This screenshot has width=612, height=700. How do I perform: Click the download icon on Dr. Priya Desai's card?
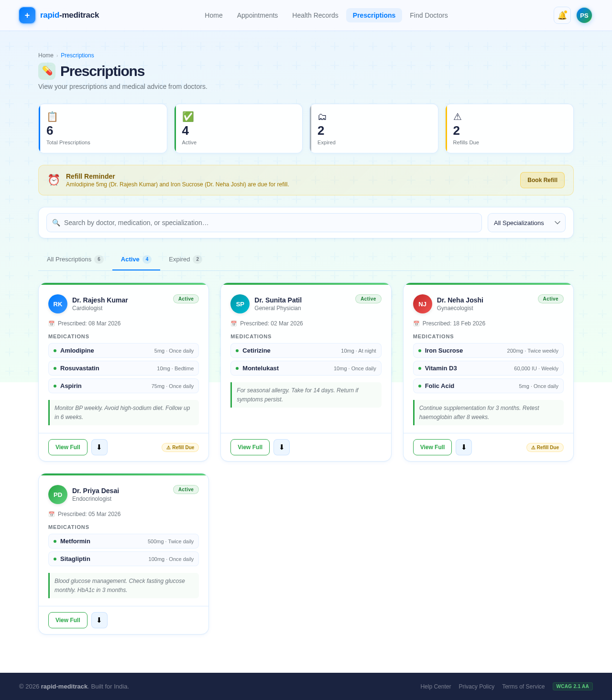click(99, 620)
